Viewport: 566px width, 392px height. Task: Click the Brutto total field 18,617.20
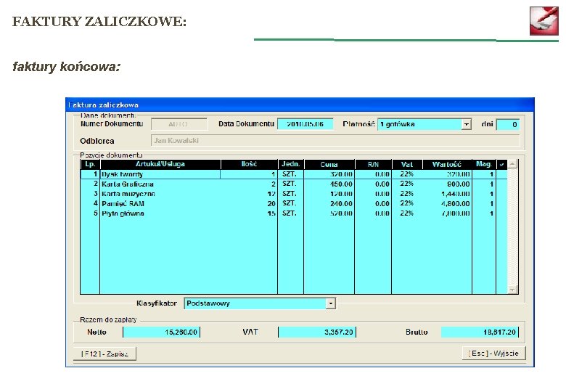[480, 332]
